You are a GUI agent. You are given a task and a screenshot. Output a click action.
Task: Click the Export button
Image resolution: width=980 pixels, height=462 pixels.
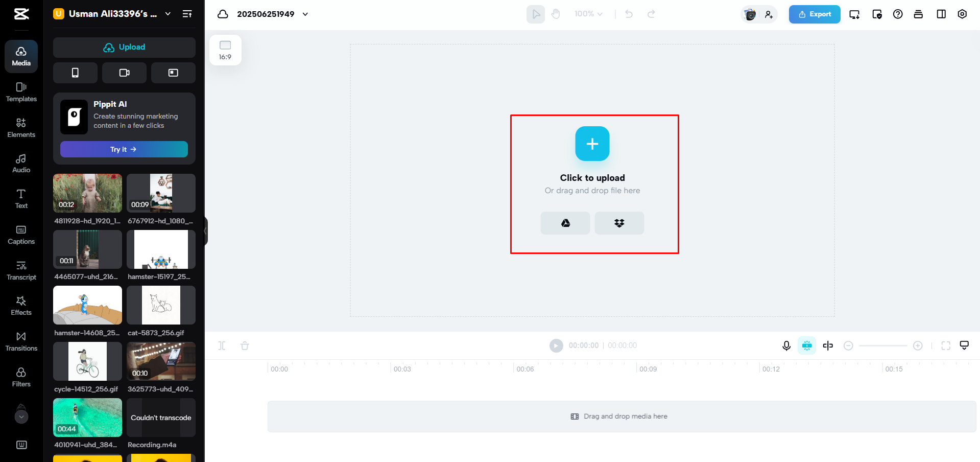[x=815, y=14]
